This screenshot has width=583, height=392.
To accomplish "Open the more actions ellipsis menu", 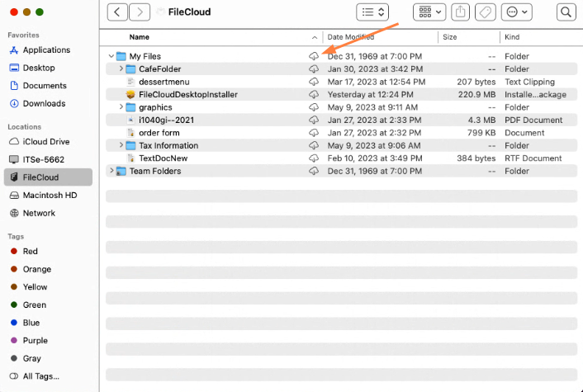I will pyautogui.click(x=516, y=12).
